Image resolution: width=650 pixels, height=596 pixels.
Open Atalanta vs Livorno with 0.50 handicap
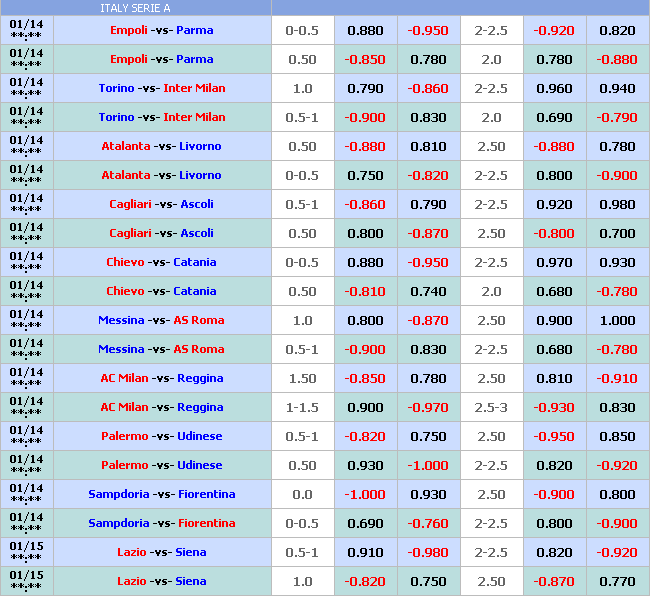point(161,146)
